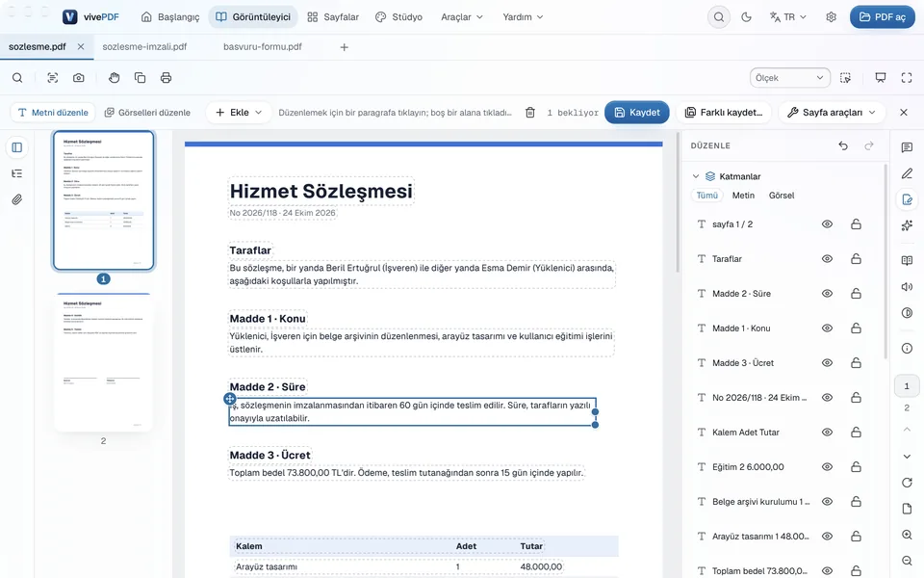This screenshot has height=578, width=924.
Task: Switch to the sozlesme-imzali.pdf tab
Action: point(145,46)
